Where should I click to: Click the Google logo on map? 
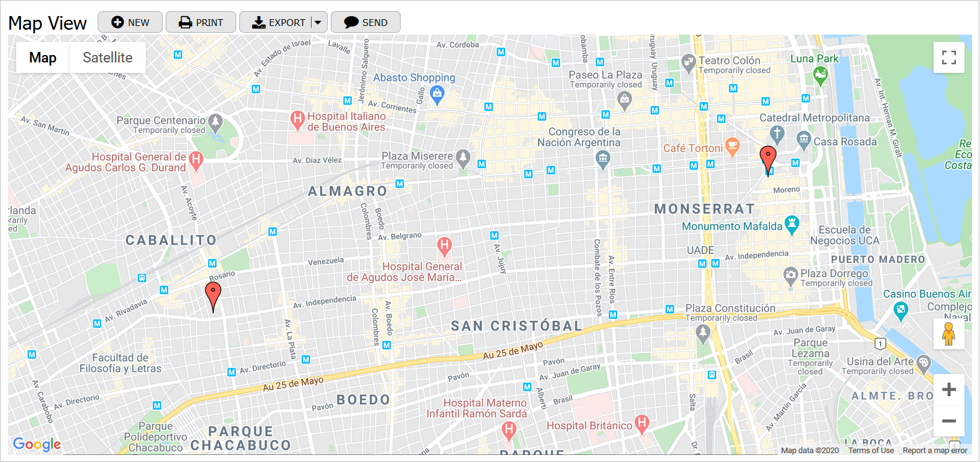pyautogui.click(x=37, y=444)
